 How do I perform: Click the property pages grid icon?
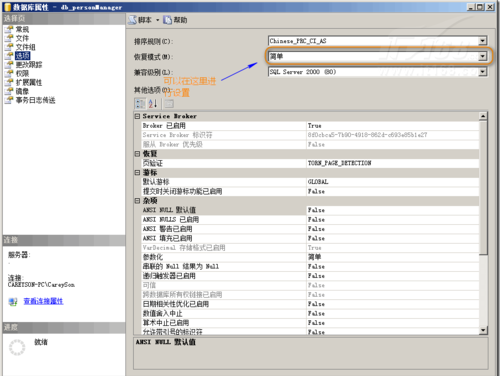tap(169, 104)
